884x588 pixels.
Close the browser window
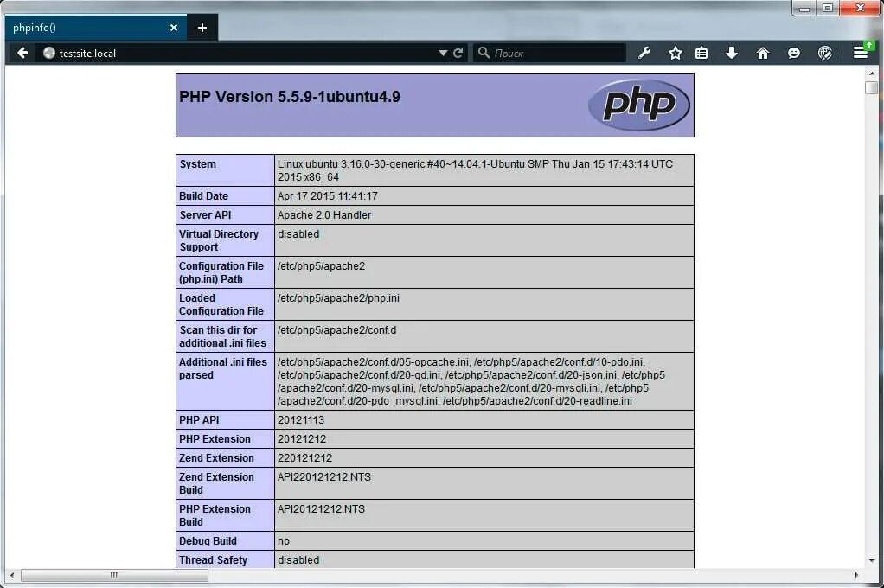click(x=860, y=8)
